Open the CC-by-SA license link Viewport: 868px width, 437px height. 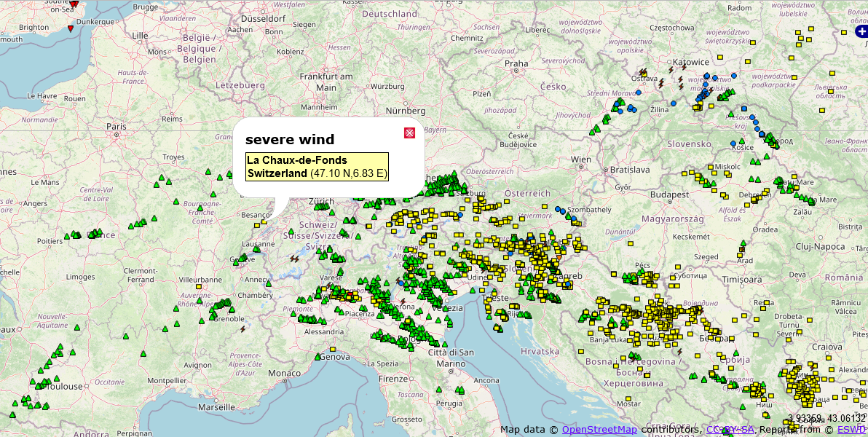(x=730, y=430)
